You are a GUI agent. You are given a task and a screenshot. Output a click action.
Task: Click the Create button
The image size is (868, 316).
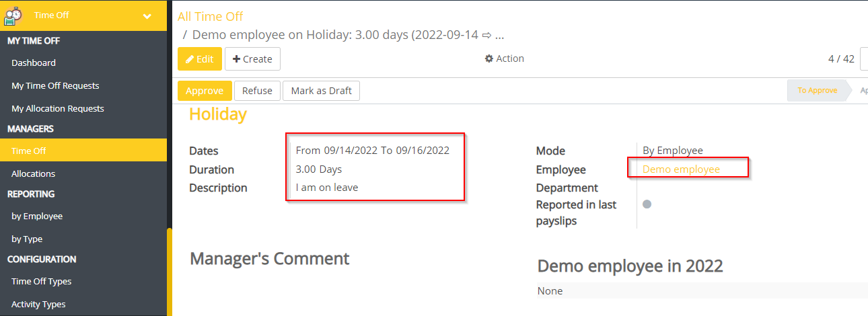(252, 59)
